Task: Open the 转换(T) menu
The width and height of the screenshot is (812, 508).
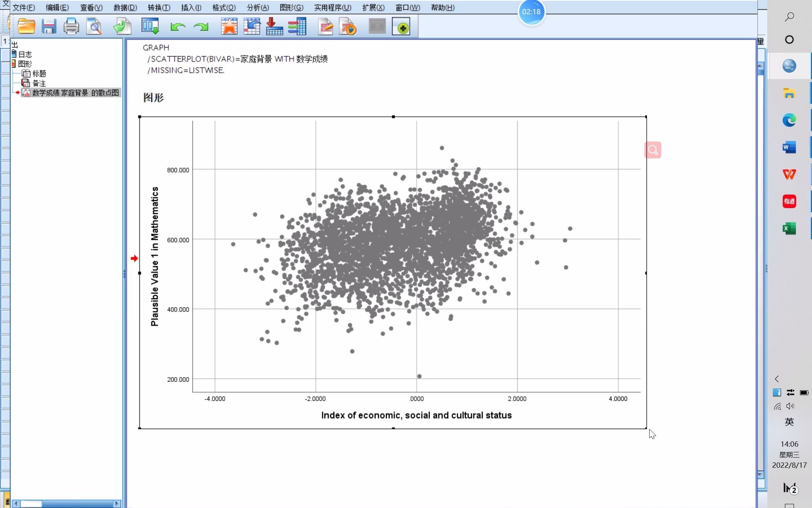Action: pos(159,8)
